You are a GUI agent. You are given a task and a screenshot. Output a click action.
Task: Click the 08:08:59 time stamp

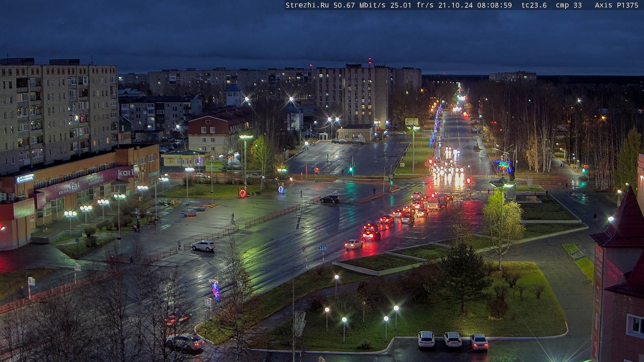click(x=494, y=5)
